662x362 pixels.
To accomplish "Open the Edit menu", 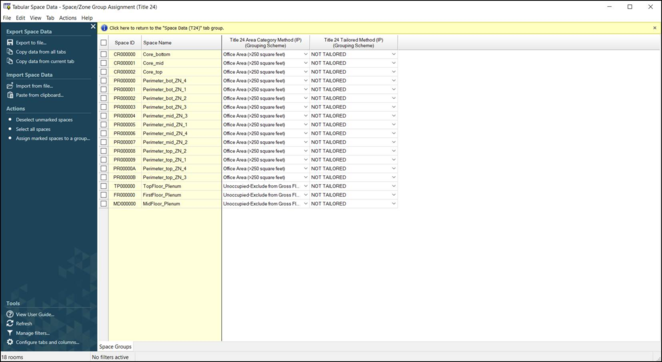I will [x=20, y=18].
